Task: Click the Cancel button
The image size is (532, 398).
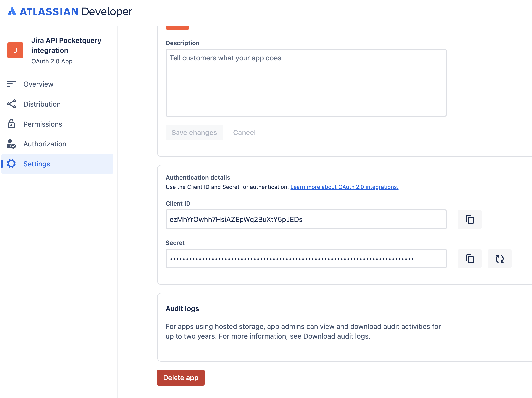Action: coord(244,132)
